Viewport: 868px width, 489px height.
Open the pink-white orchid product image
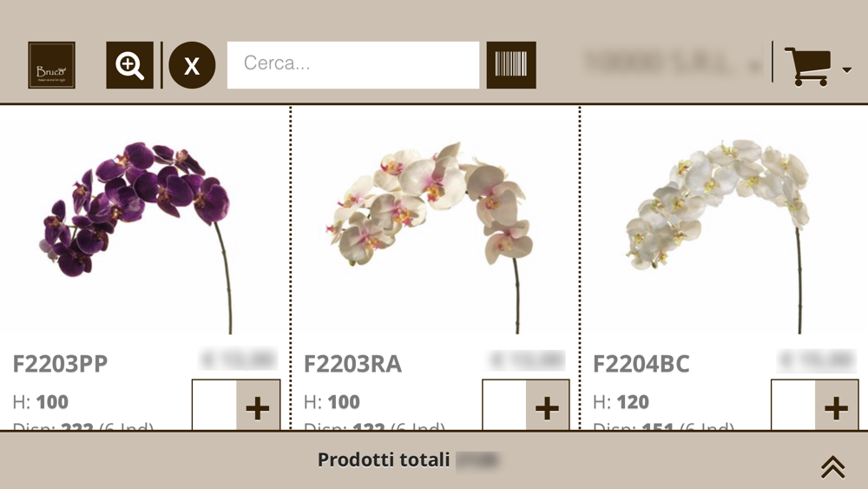click(x=430, y=217)
